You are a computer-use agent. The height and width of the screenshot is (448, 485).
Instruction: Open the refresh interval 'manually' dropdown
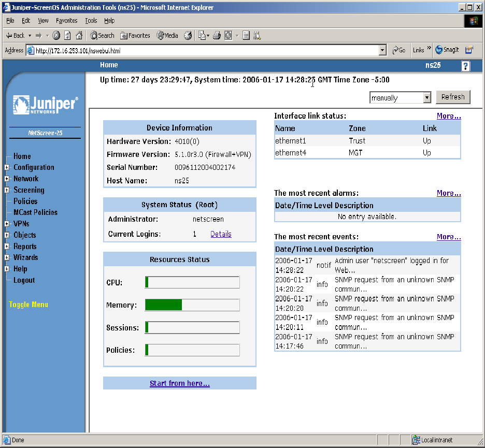[x=400, y=98]
